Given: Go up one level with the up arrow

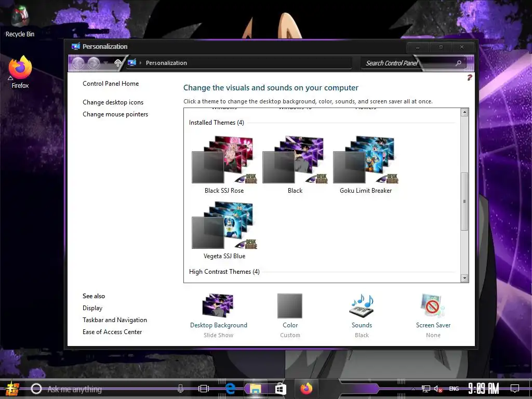Looking at the screenshot, I should pos(118,63).
